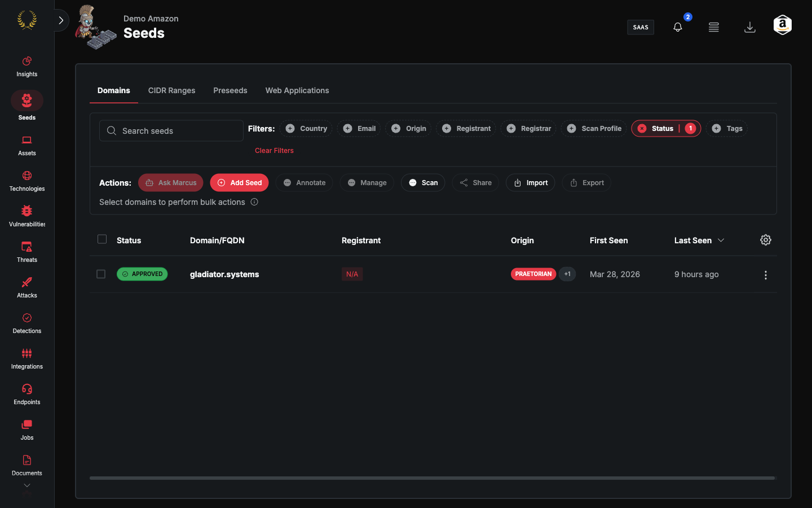Click the Domain/FQDN column header

pyautogui.click(x=217, y=240)
